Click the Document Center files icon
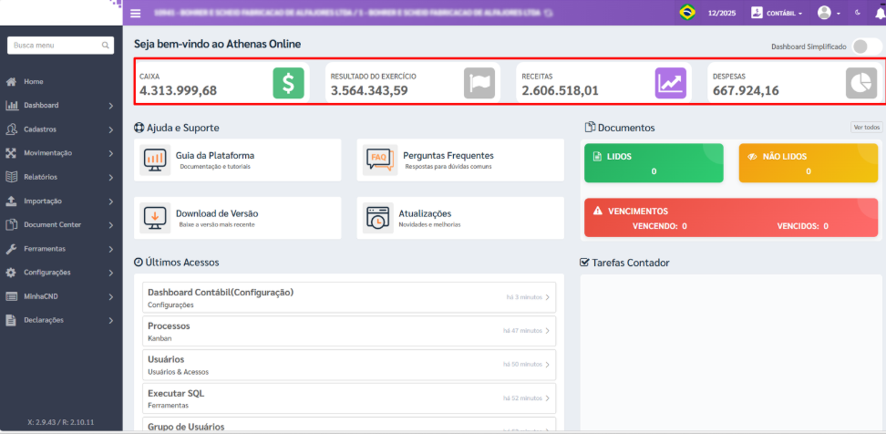This screenshot has width=886, height=434. pyautogui.click(x=11, y=224)
